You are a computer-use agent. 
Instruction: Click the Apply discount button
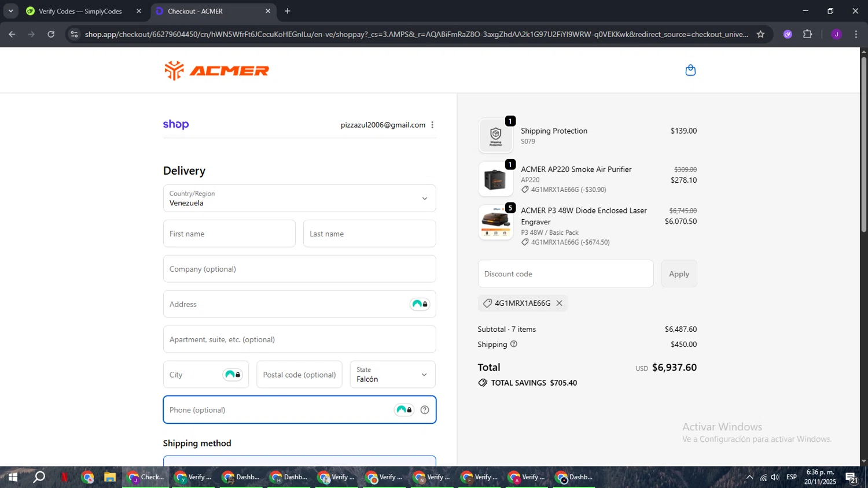pyautogui.click(x=679, y=273)
